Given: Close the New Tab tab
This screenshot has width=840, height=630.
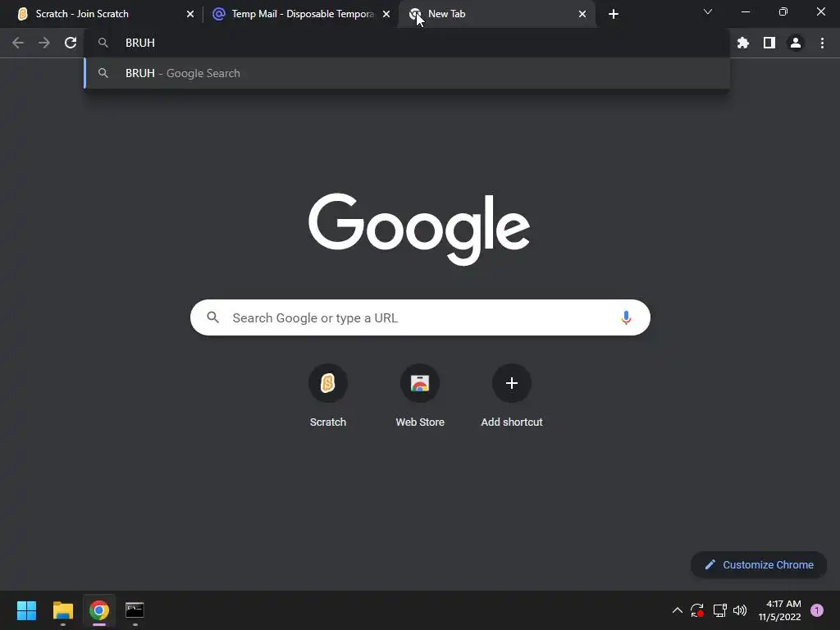Looking at the screenshot, I should click(582, 14).
